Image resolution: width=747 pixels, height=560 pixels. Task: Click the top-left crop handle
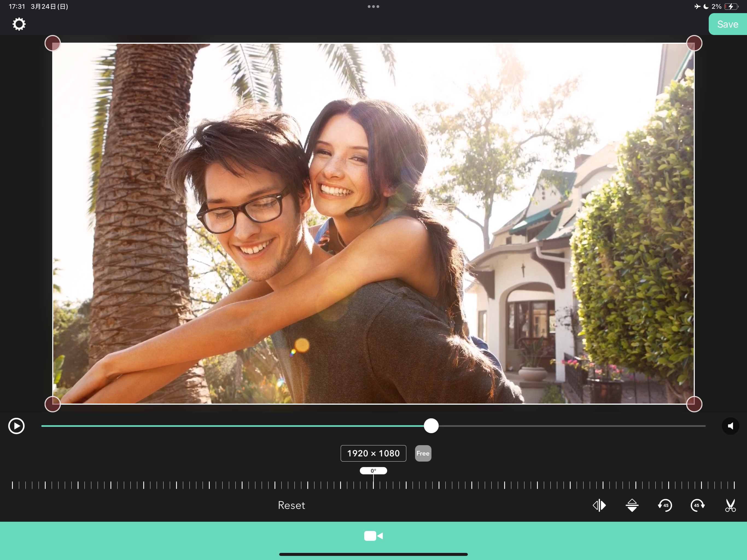click(53, 43)
